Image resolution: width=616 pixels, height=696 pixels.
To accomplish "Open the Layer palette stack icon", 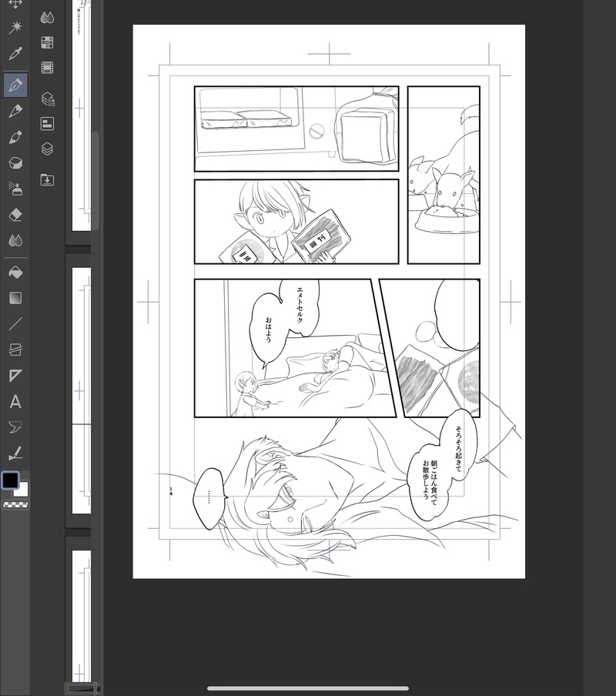I will pyautogui.click(x=47, y=149).
